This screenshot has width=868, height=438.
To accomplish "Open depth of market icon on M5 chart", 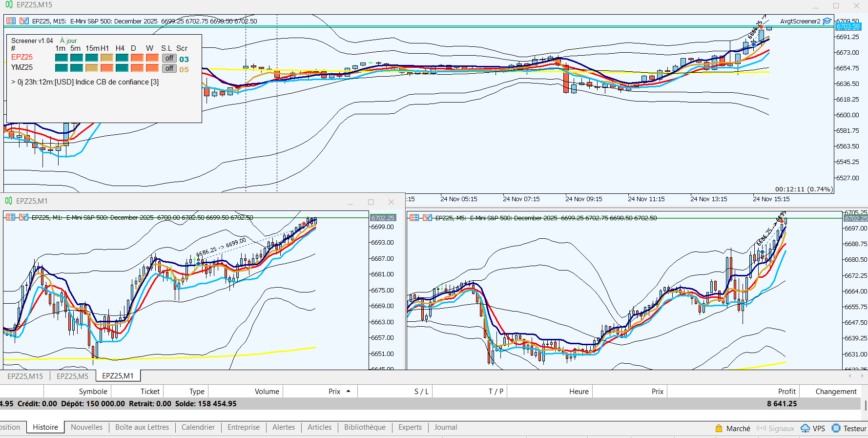I will tap(427, 218).
